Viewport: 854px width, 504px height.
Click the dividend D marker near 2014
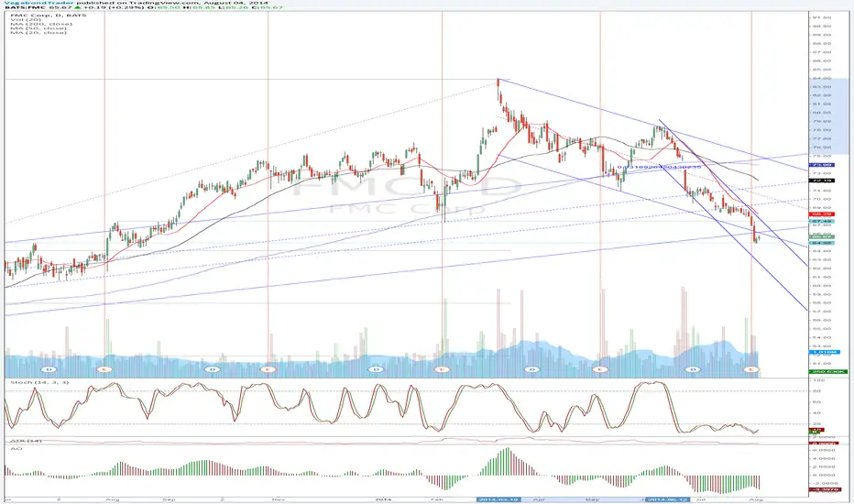376,369
